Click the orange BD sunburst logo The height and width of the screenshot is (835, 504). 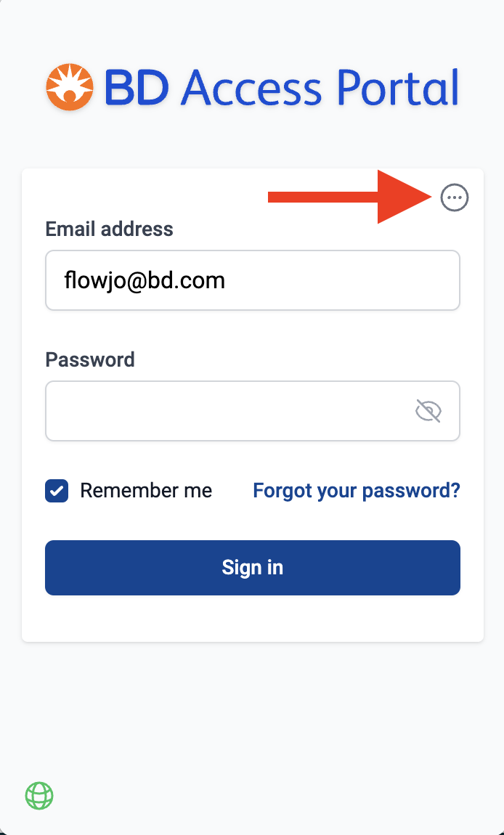click(x=70, y=87)
